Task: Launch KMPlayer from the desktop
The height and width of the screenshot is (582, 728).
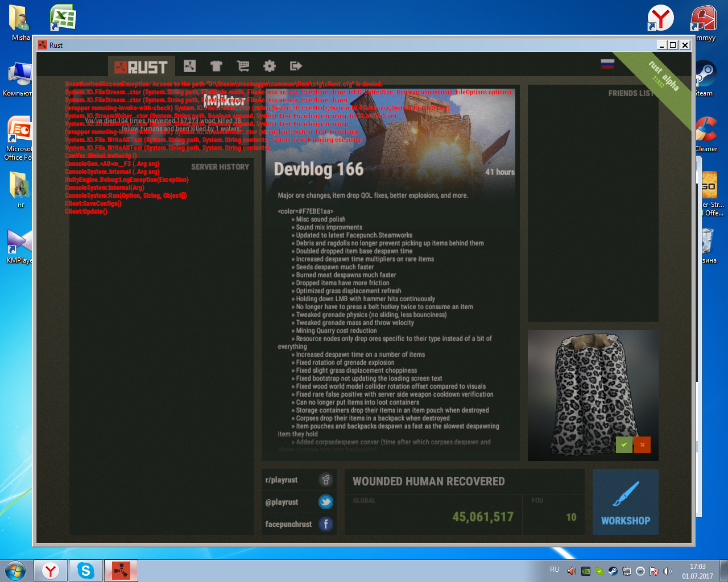Action: click(19, 246)
